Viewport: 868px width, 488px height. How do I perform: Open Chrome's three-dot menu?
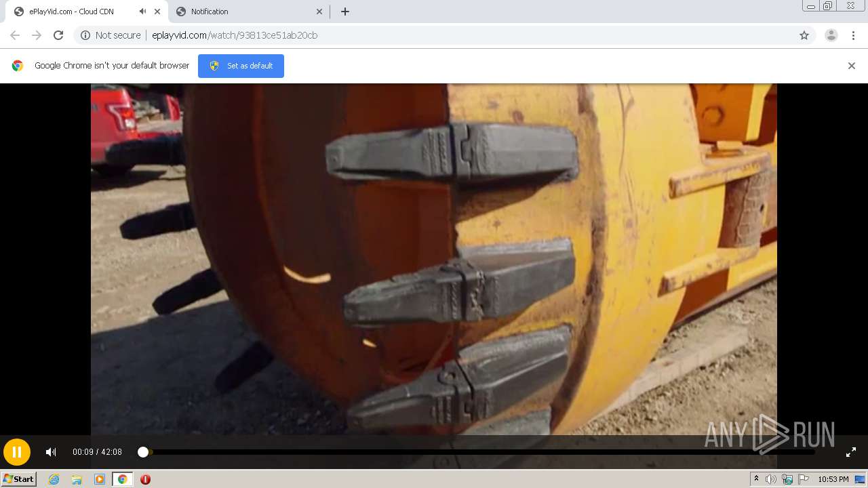853,35
